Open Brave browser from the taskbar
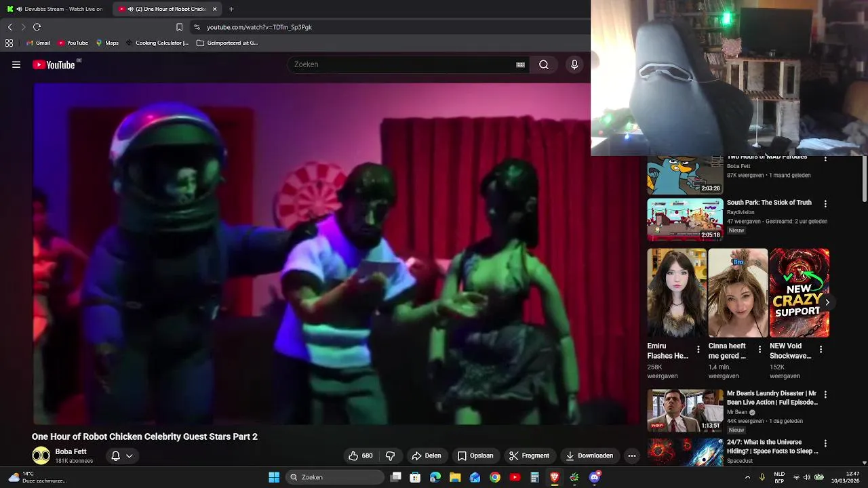 tap(555, 477)
